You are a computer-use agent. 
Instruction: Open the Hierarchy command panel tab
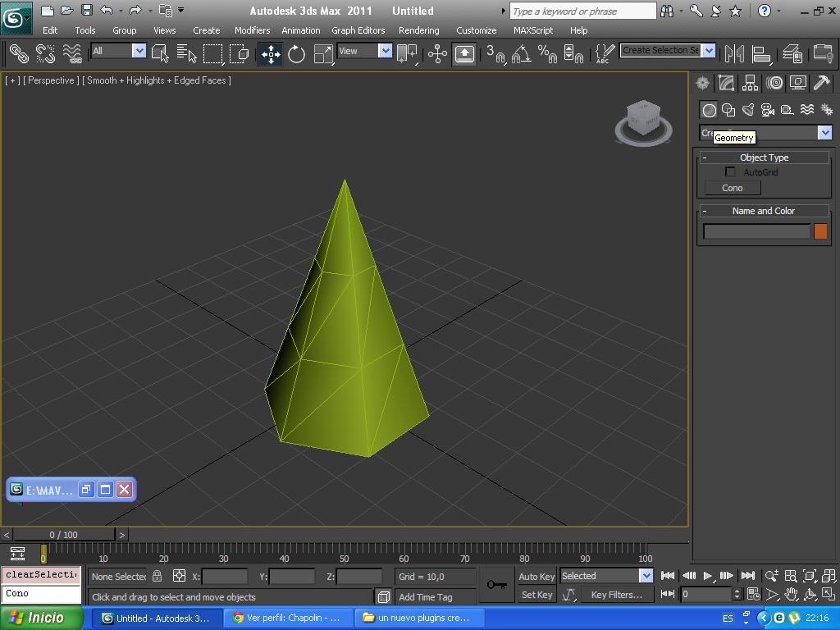pyautogui.click(x=750, y=83)
